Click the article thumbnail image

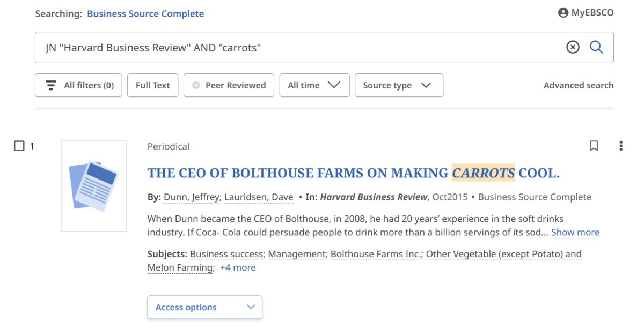point(93,185)
